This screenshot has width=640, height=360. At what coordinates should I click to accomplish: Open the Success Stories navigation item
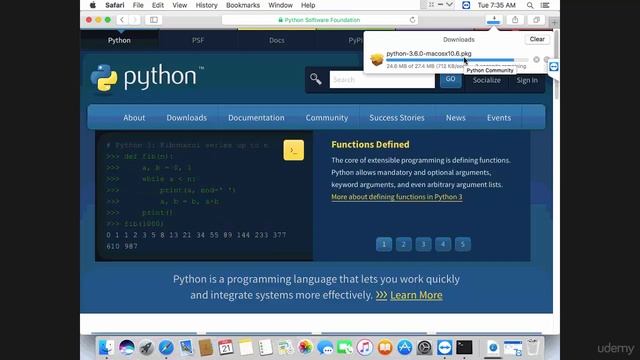(397, 118)
